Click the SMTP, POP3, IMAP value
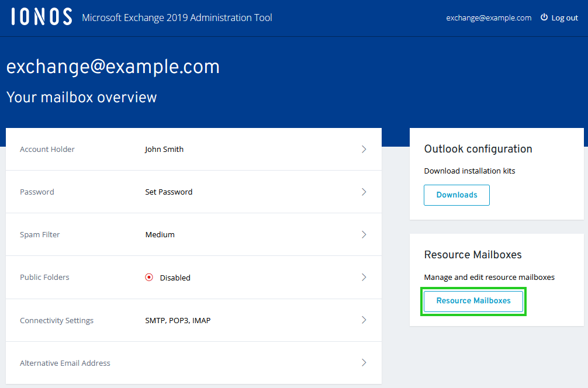Viewport: 588px width, 388px height. pyautogui.click(x=178, y=320)
